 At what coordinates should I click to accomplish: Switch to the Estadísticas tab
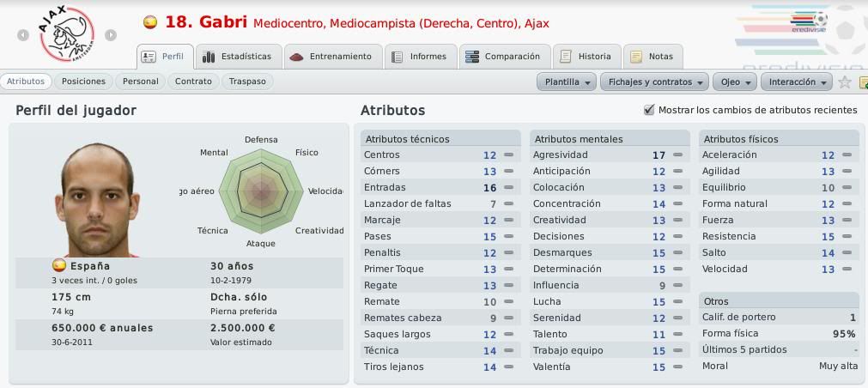click(x=239, y=57)
